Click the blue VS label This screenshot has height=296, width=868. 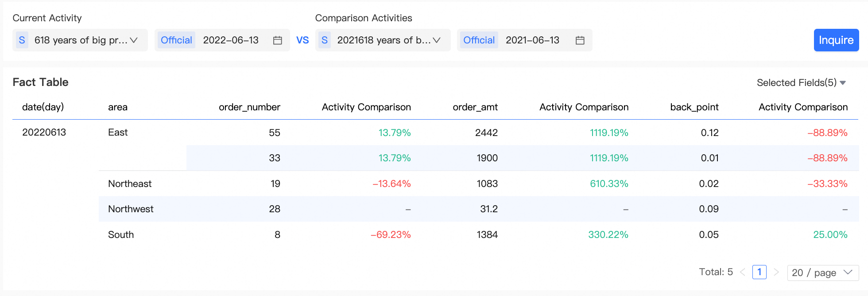click(x=302, y=40)
